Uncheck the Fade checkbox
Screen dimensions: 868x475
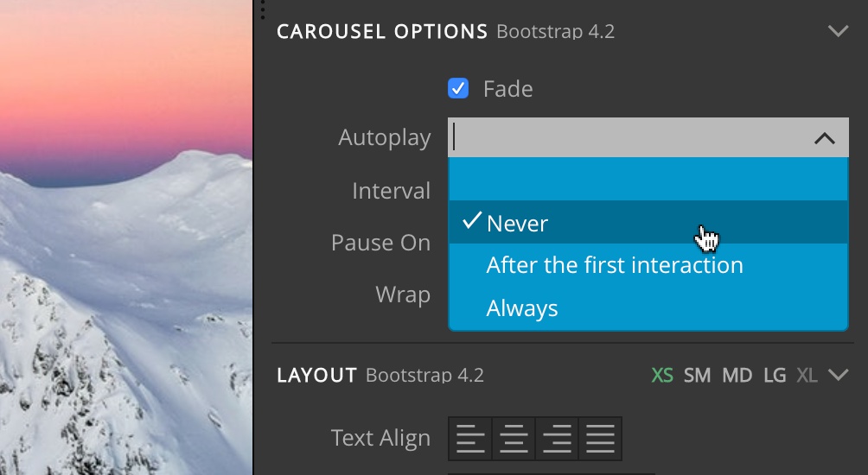(458, 88)
